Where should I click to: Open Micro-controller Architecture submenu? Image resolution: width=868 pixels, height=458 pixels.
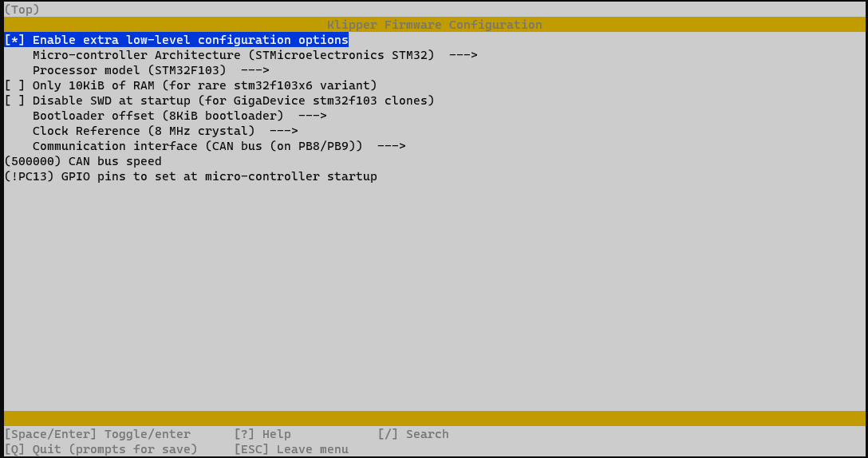click(254, 55)
